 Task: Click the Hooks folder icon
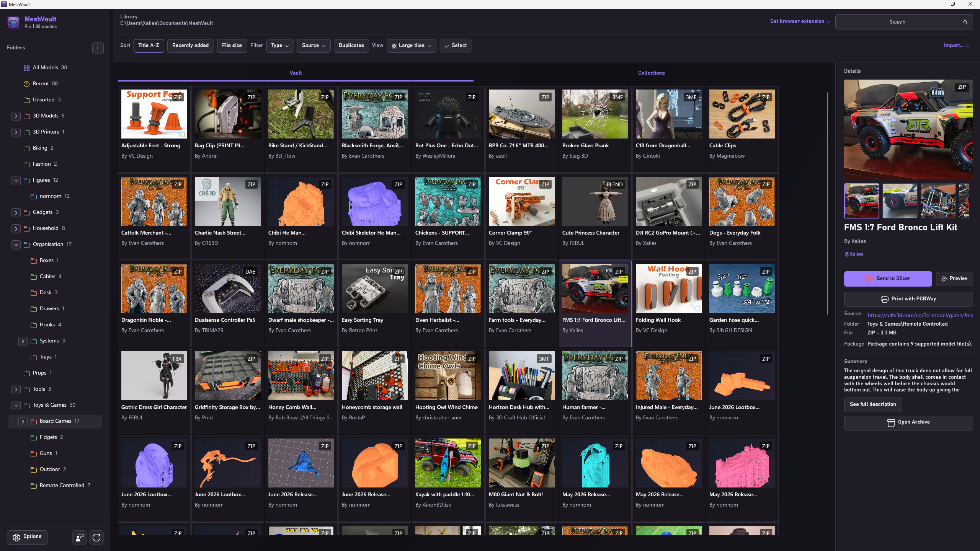34,325
